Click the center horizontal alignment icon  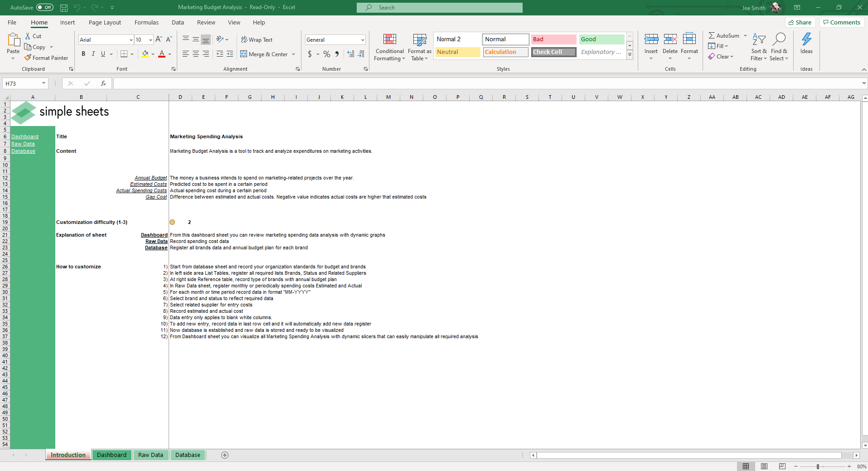tap(196, 54)
